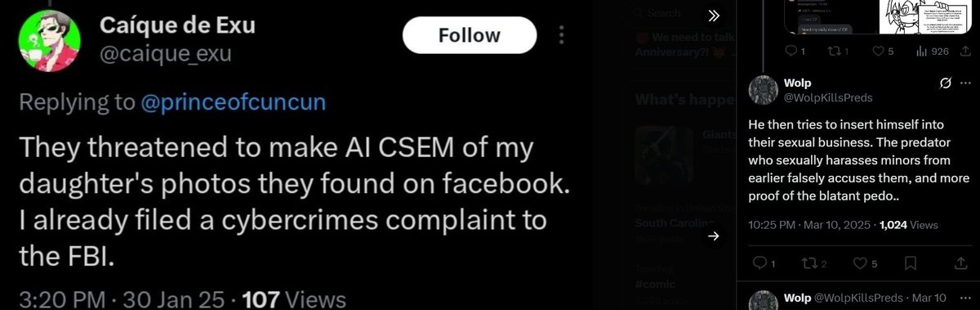Click the Follow button for Caíque de Exu
Image resolution: width=980 pixels, height=310 pixels.
[x=470, y=35]
